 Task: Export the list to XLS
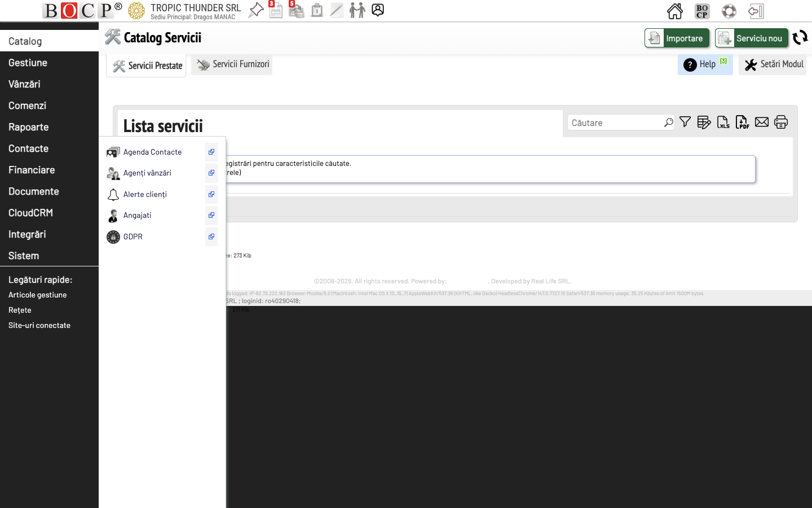click(723, 122)
